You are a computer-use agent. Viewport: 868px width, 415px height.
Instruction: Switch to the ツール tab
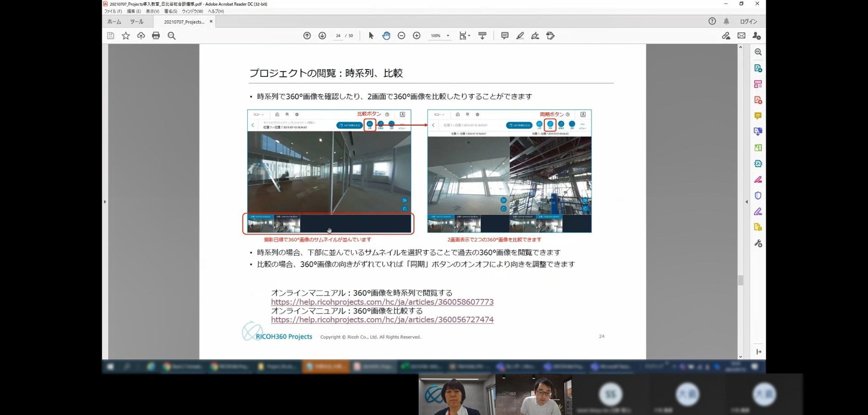[x=137, y=22]
